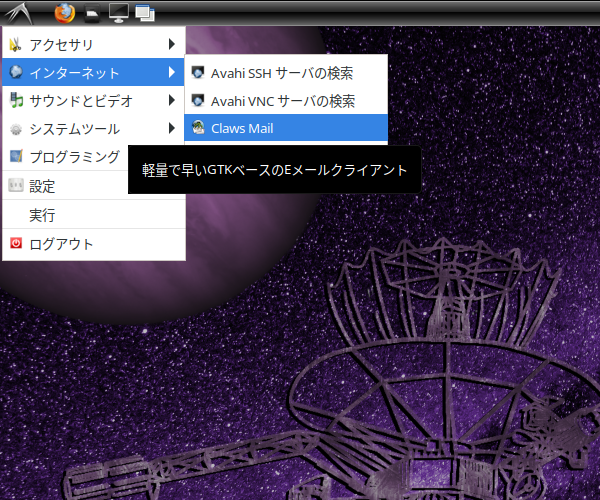Click the scissors icon beside アクセサリ
The height and width of the screenshot is (500, 600).
(15, 45)
